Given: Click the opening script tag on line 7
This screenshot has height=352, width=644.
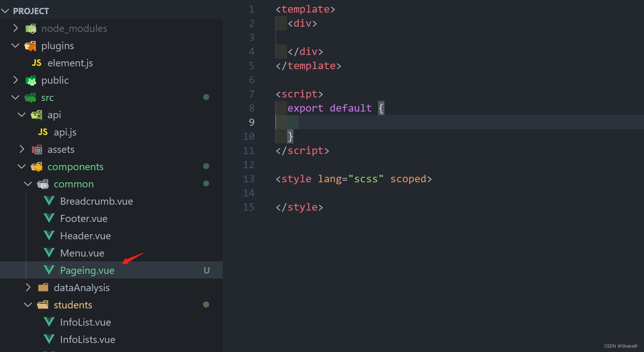Looking at the screenshot, I should click(x=299, y=94).
